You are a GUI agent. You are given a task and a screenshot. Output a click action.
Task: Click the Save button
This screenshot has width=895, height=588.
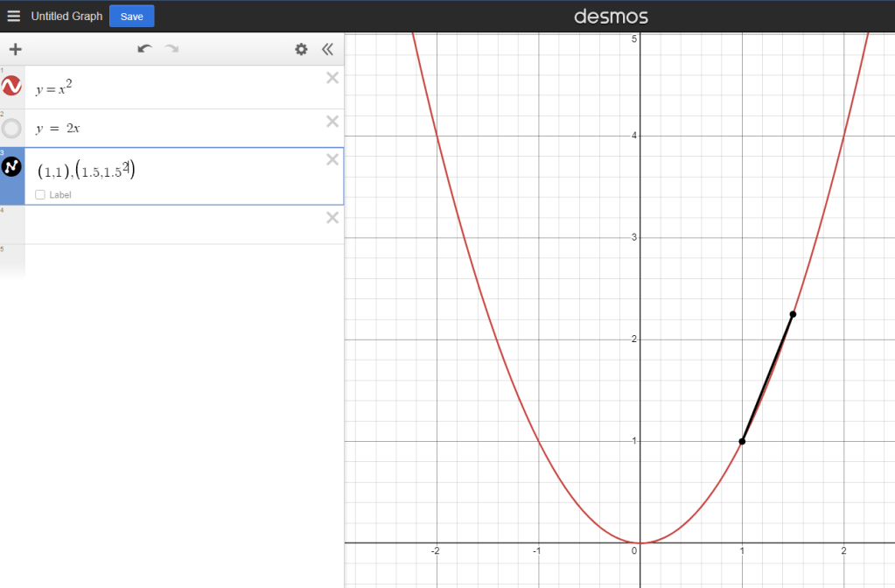[x=131, y=16]
